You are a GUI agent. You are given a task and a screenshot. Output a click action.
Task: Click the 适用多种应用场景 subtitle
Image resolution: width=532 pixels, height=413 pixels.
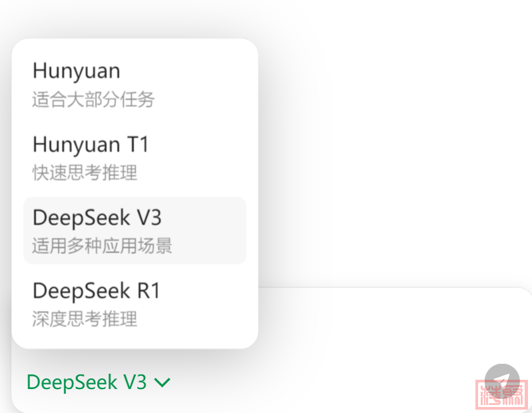102,245
